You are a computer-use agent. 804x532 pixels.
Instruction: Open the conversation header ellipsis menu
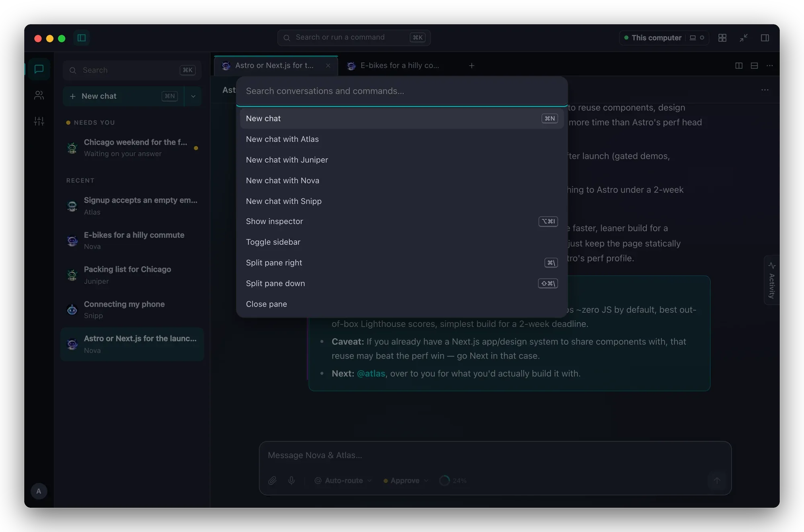(765, 90)
